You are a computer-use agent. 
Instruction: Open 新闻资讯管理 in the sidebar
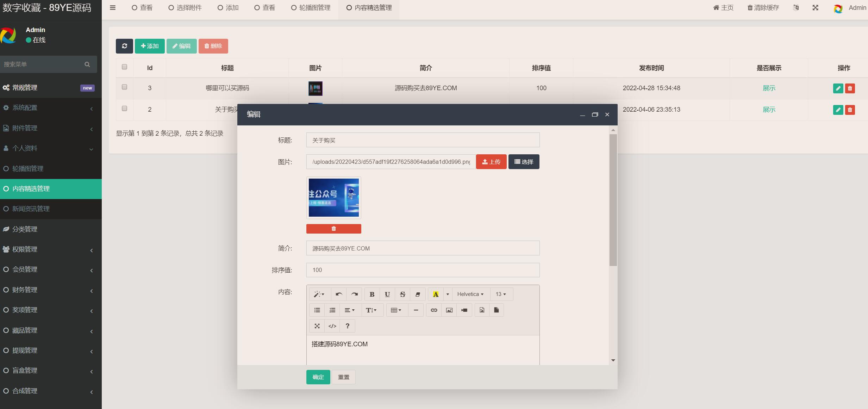pos(31,209)
